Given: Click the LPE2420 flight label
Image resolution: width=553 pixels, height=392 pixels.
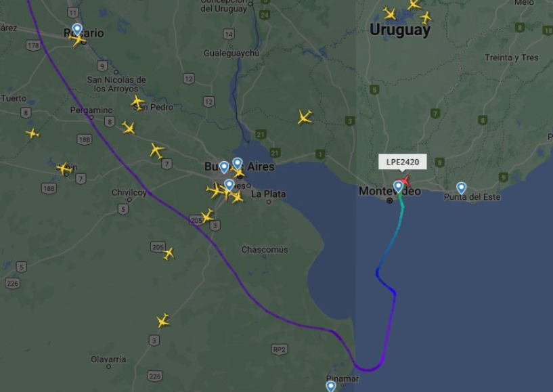Looking at the screenshot, I should click(x=403, y=162).
